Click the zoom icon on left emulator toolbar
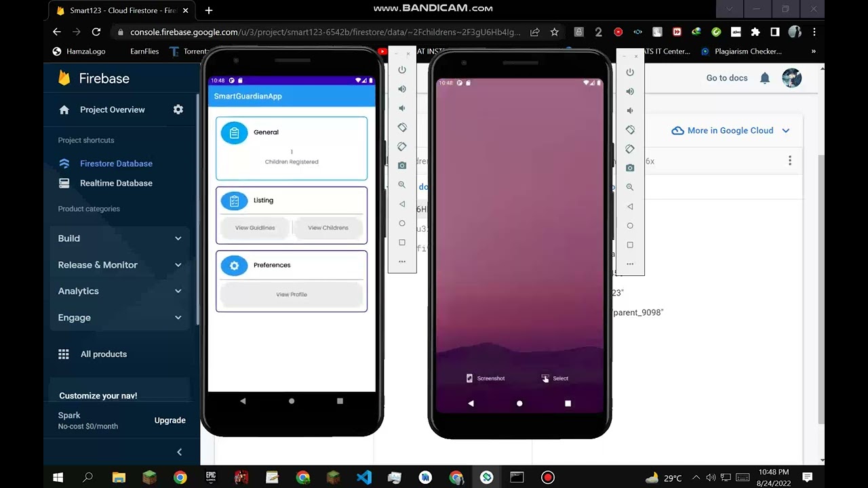The image size is (868, 488). point(402,184)
